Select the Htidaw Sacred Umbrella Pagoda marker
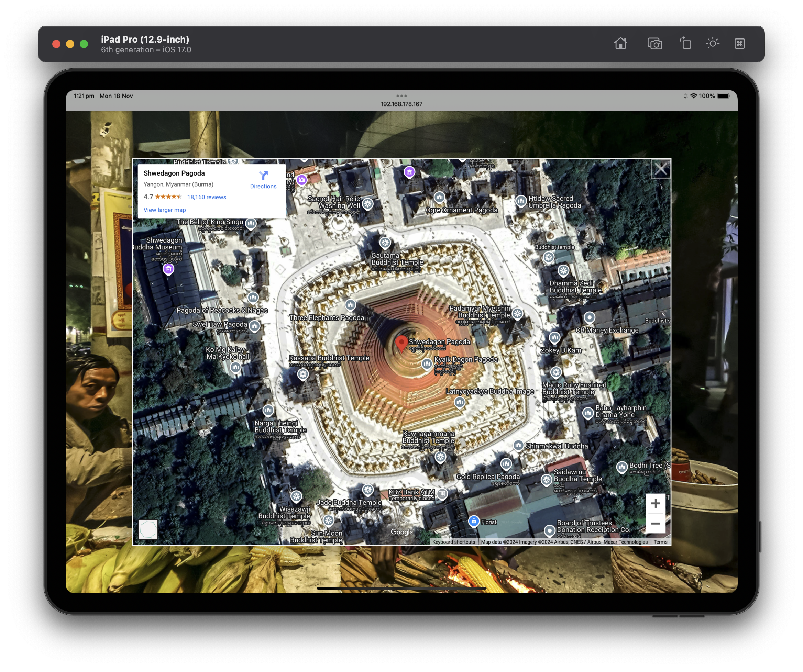Viewport: 803px width, 672px height. click(x=521, y=201)
